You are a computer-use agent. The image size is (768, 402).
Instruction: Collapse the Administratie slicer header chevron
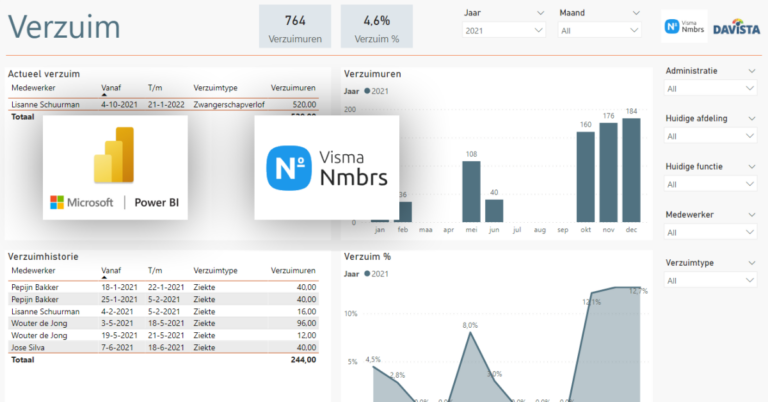pos(752,71)
